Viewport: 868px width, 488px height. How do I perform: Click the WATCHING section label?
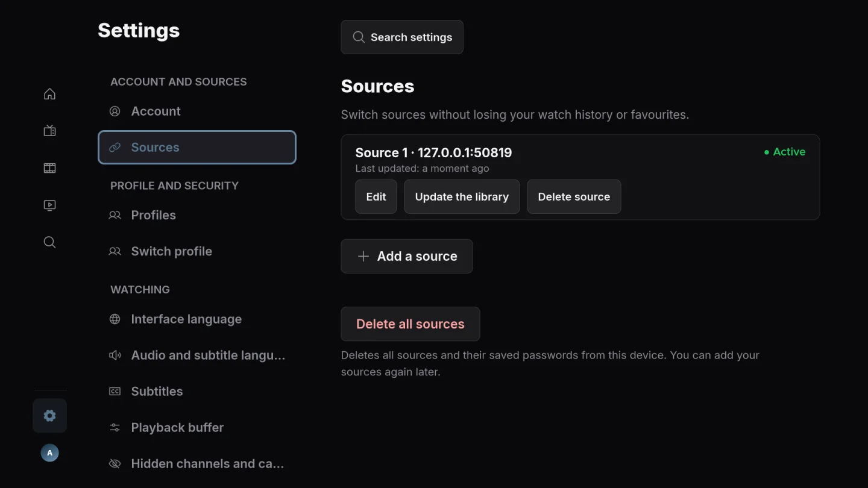pos(140,290)
